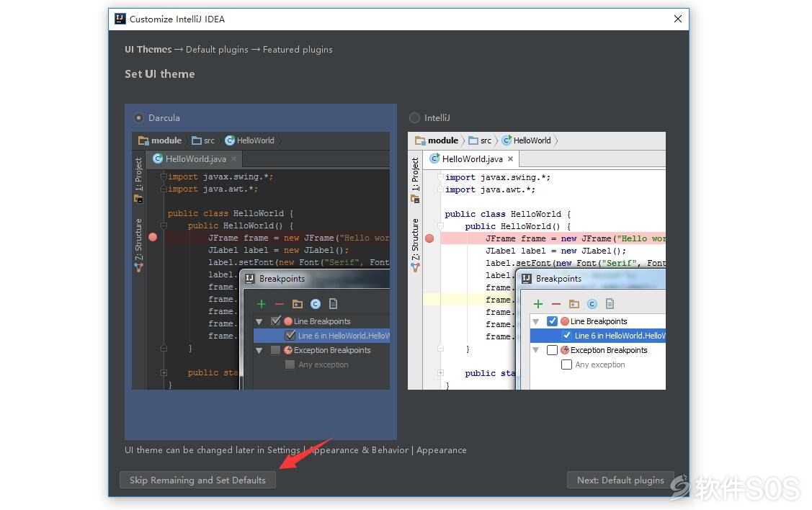Click the UI Themes breadcrumb step
The width and height of the screenshot is (812, 510).
(148, 49)
